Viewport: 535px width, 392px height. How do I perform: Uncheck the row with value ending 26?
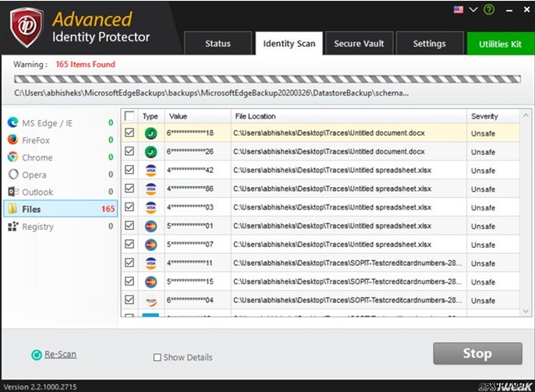click(x=129, y=151)
